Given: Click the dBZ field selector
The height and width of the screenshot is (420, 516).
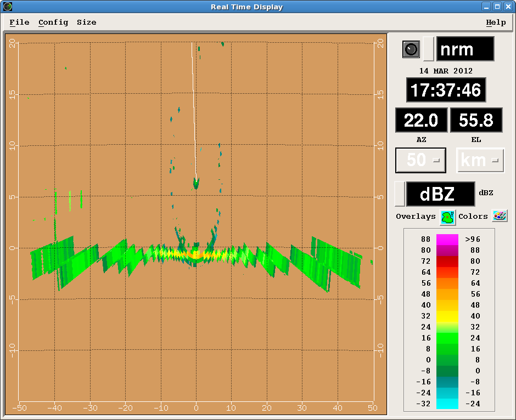Looking at the screenshot, I should [441, 194].
